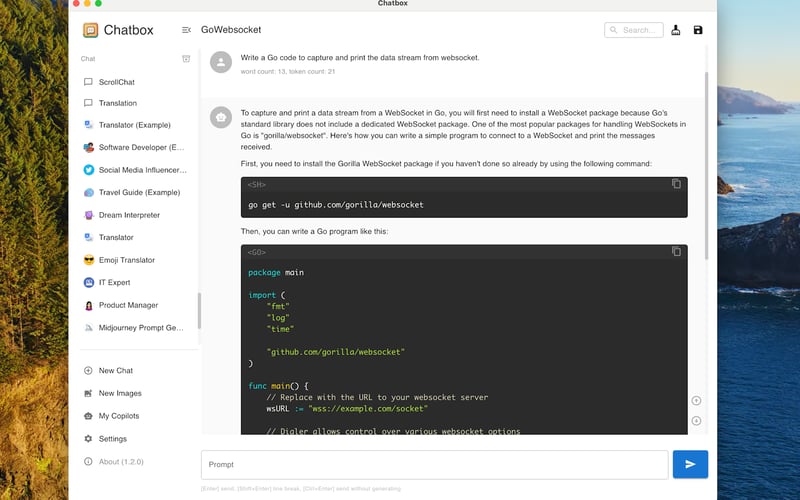800x500 pixels.
Task: Click the archive icon beside Chat header
Action: 186,59
